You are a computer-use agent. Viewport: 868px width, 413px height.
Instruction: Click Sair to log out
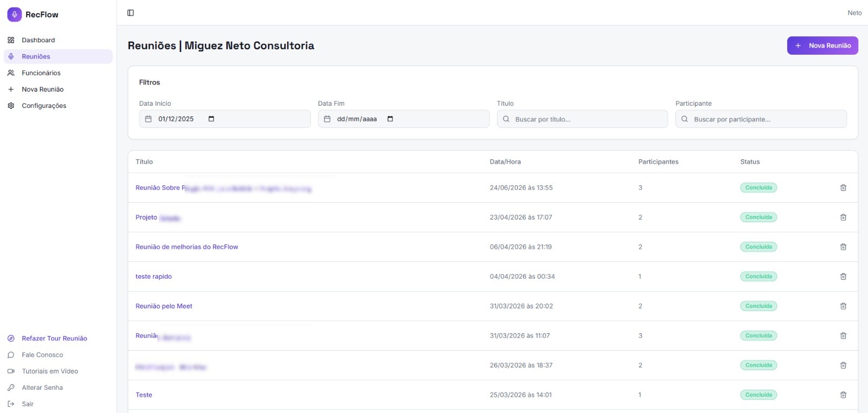[x=58, y=404]
